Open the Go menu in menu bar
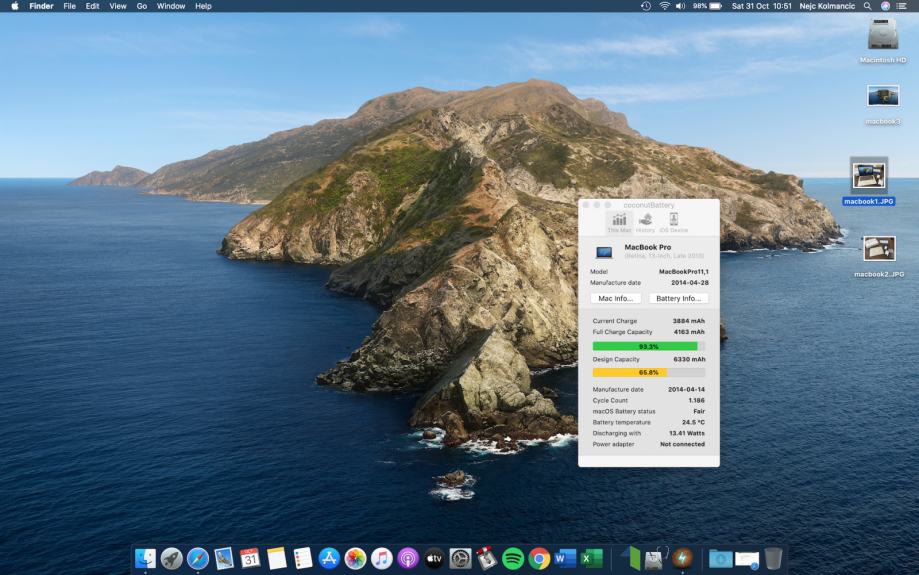 click(x=141, y=6)
